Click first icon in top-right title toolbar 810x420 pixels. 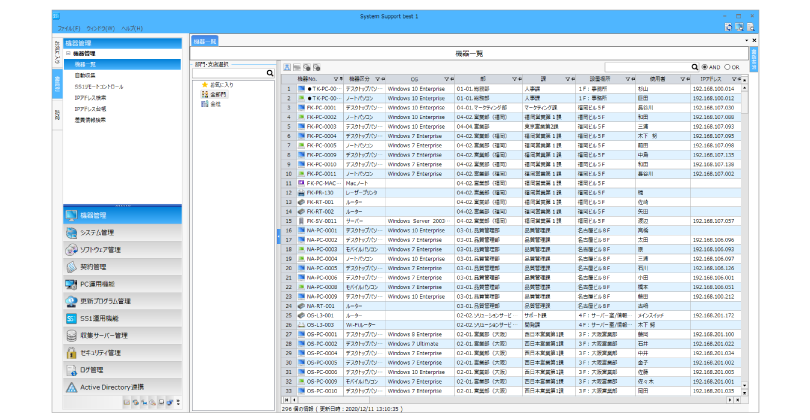pyautogui.click(x=728, y=27)
